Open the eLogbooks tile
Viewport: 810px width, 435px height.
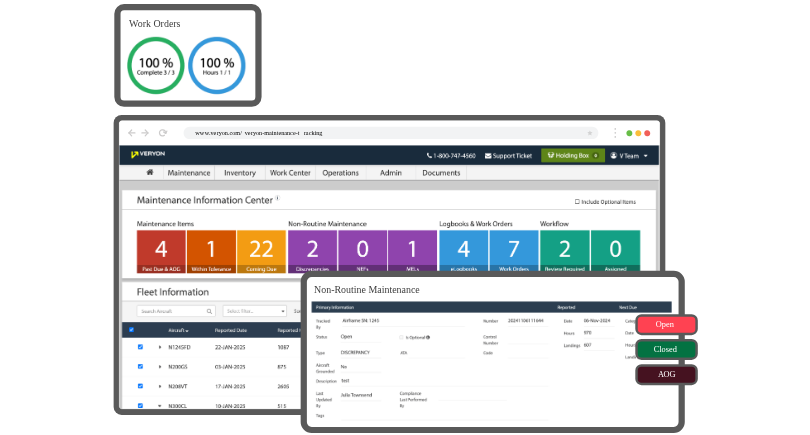pos(463,251)
